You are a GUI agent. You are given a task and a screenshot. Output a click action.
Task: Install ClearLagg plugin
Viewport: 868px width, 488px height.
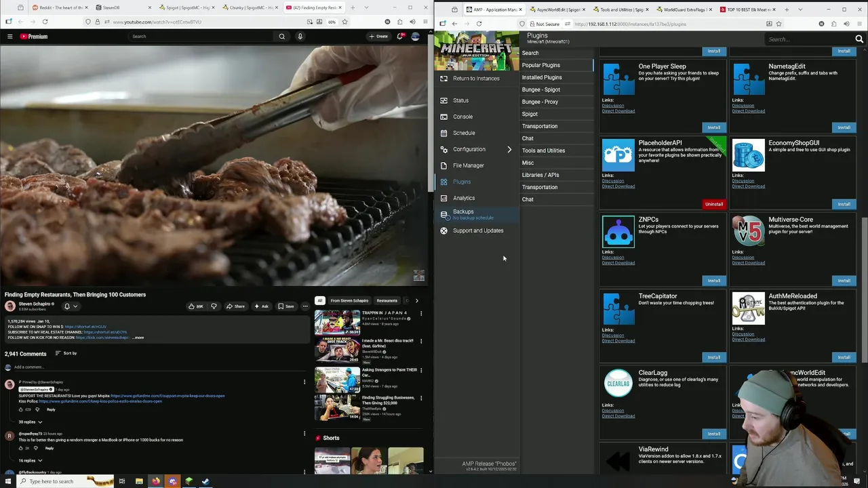click(x=714, y=434)
